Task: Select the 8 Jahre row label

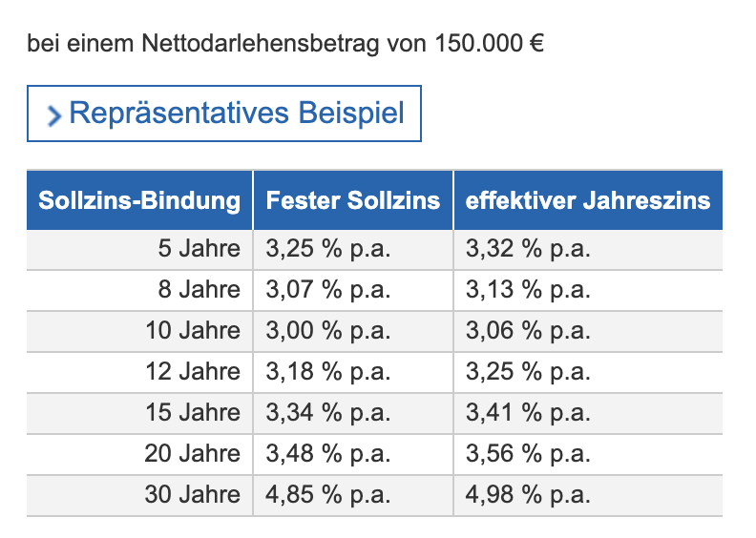Action: pos(199,290)
